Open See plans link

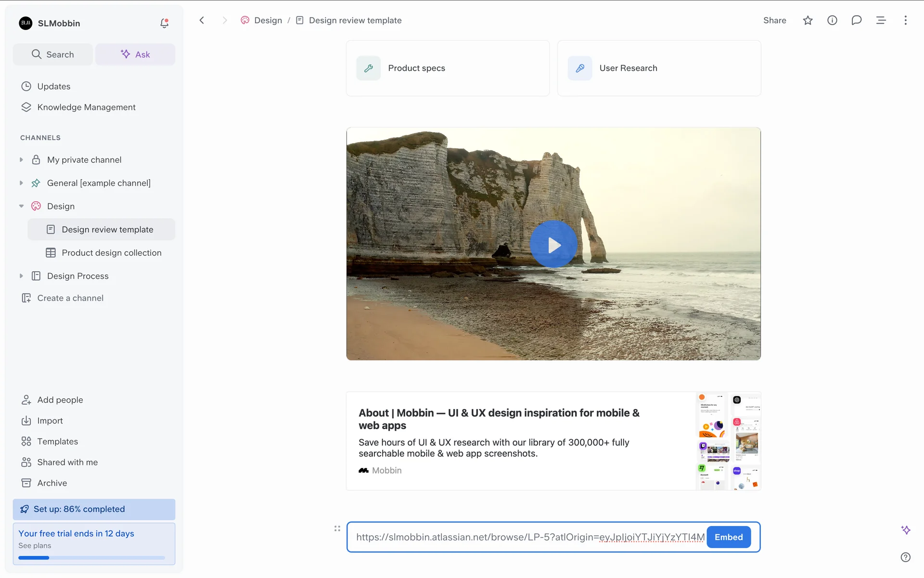click(x=35, y=546)
